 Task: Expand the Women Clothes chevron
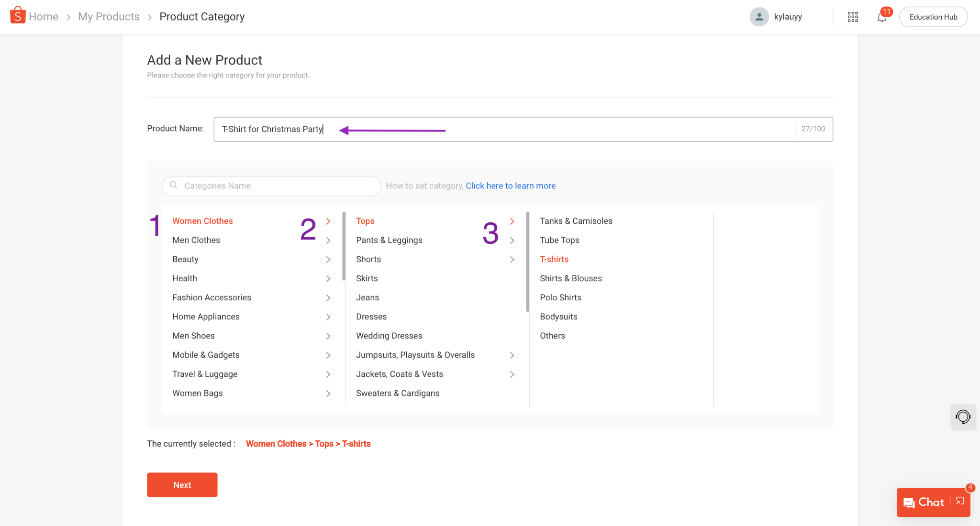328,221
